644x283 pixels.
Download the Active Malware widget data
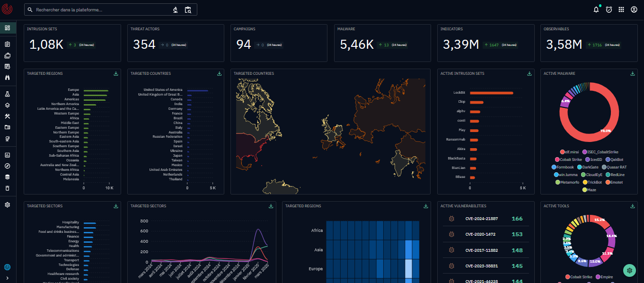pos(633,73)
